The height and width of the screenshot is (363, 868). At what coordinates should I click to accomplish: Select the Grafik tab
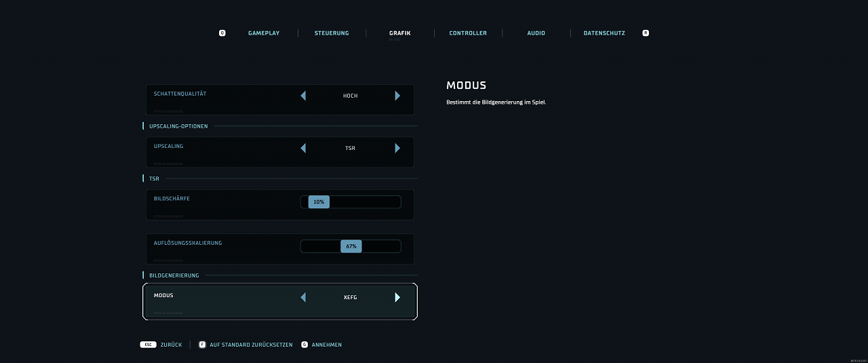point(400,33)
